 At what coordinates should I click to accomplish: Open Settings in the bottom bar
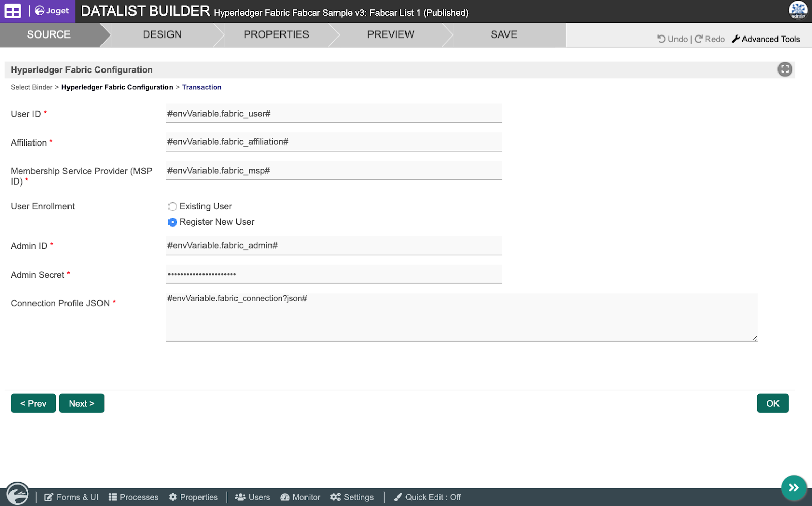[x=352, y=497]
